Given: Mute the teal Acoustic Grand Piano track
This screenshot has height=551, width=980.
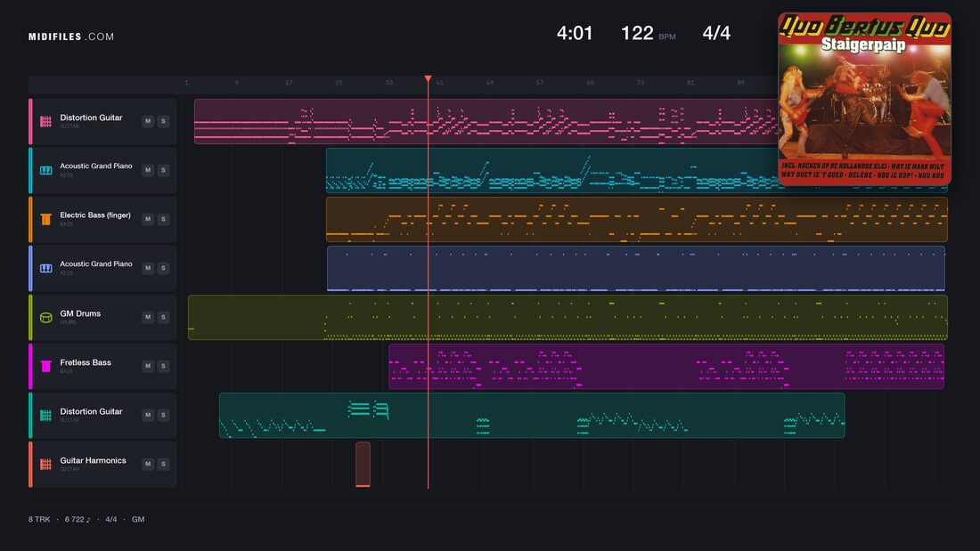Looking at the screenshot, I should 148,170.
